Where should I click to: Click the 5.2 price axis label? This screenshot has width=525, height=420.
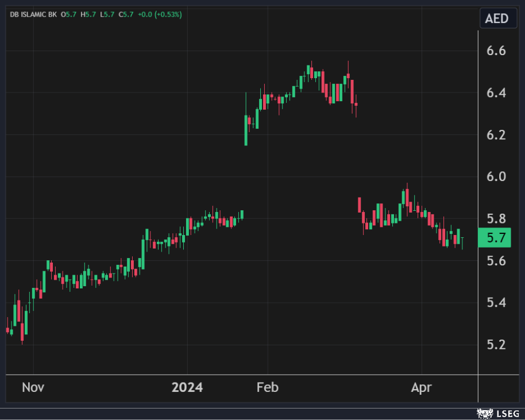click(495, 345)
